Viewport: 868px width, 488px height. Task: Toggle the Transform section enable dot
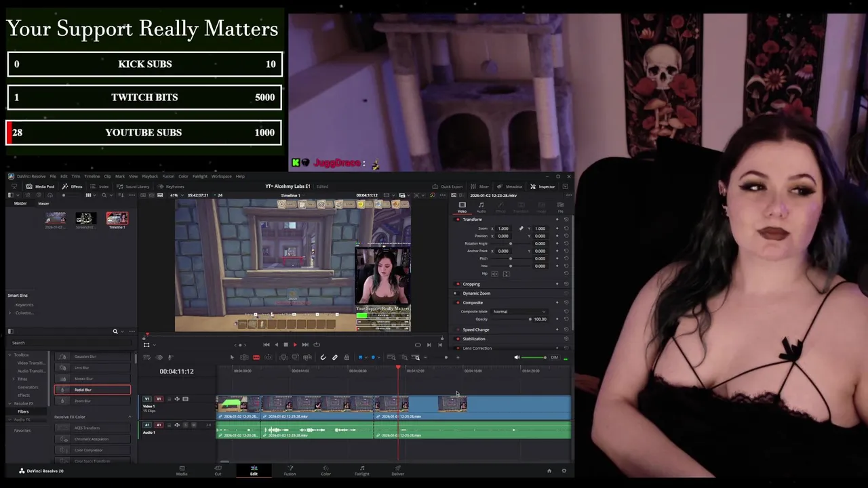[x=458, y=220]
